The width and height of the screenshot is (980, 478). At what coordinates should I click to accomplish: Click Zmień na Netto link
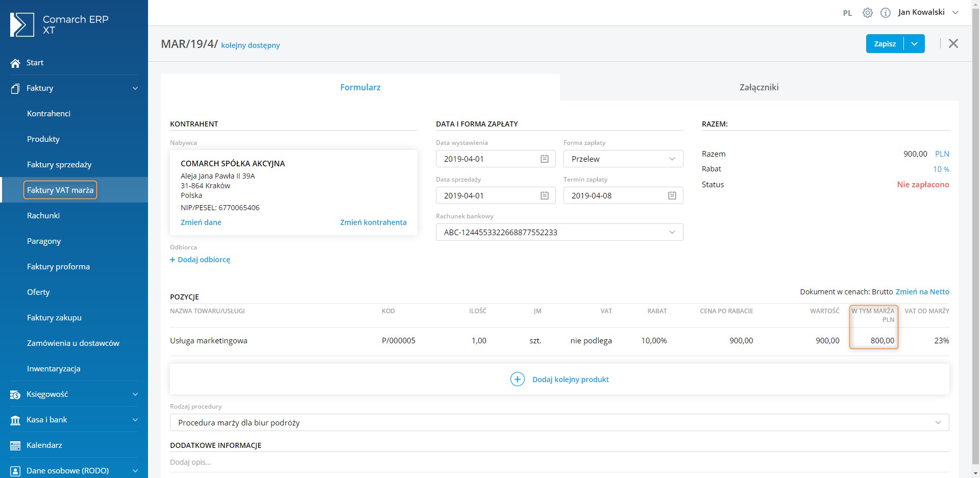(x=922, y=292)
